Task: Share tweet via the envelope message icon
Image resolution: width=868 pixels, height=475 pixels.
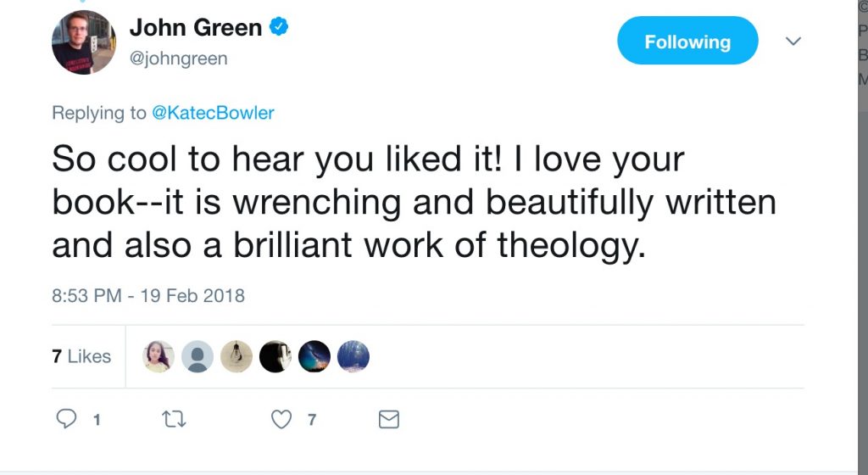Action: [388, 419]
